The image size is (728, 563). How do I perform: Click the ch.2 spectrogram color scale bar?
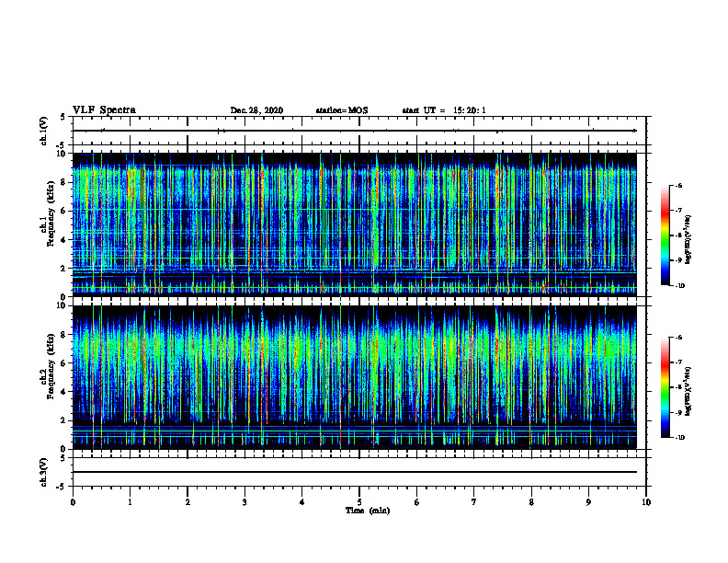[665, 387]
